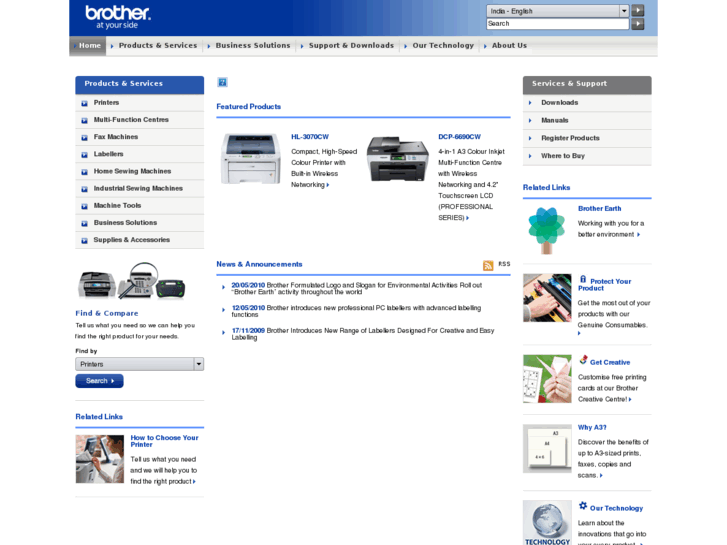Open the Our Technology related link
The height and width of the screenshot is (545, 727).
[616, 508]
